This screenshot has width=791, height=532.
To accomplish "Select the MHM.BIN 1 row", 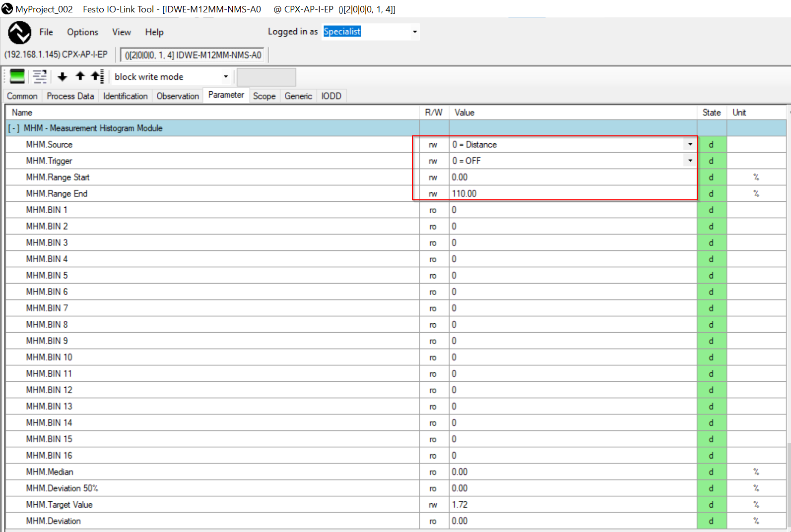I will tap(395, 210).
